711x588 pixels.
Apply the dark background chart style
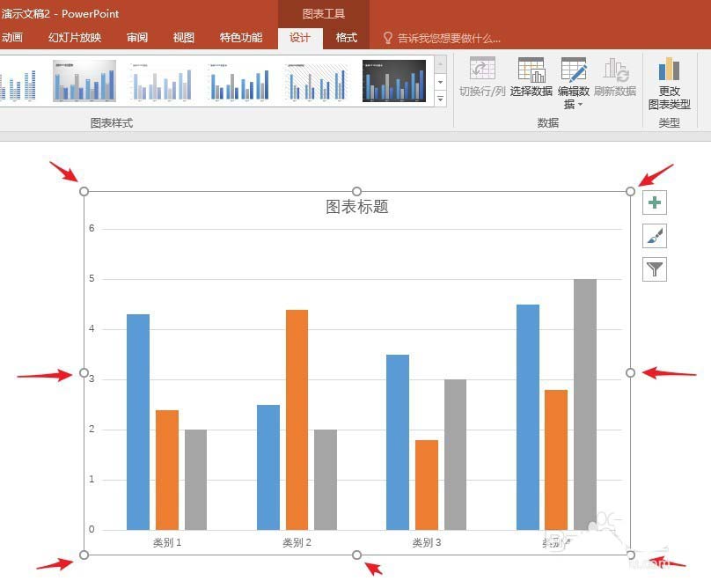click(x=394, y=81)
